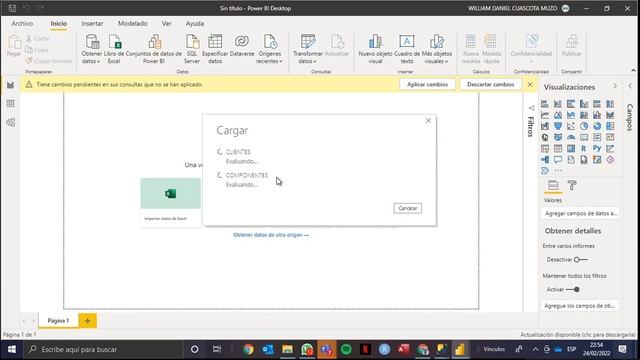Select the map visual with globe icon
The height and width of the screenshot is (360, 640).
click(545, 137)
